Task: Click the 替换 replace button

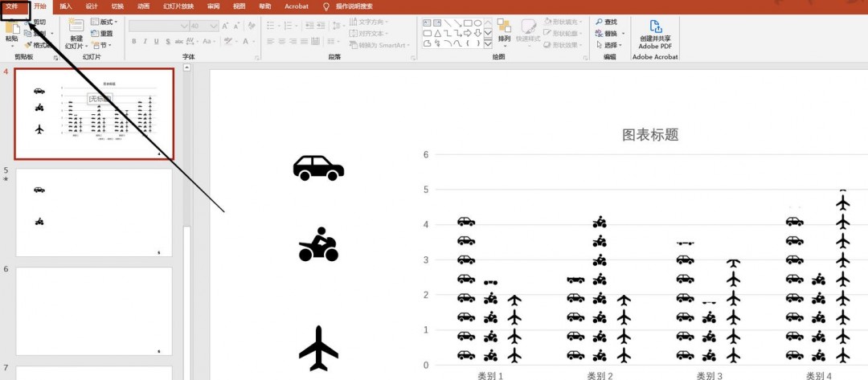Action: click(610, 34)
